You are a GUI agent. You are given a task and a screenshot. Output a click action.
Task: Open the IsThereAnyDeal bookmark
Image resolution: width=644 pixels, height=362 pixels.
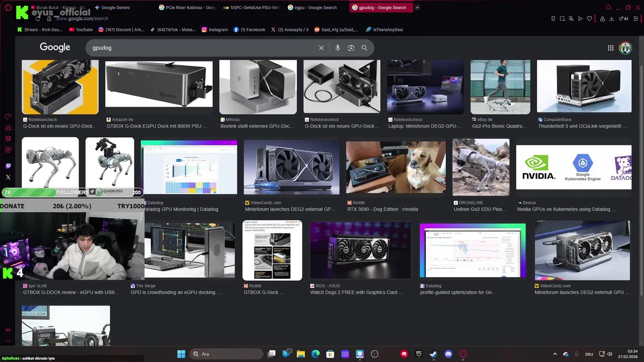(384, 30)
